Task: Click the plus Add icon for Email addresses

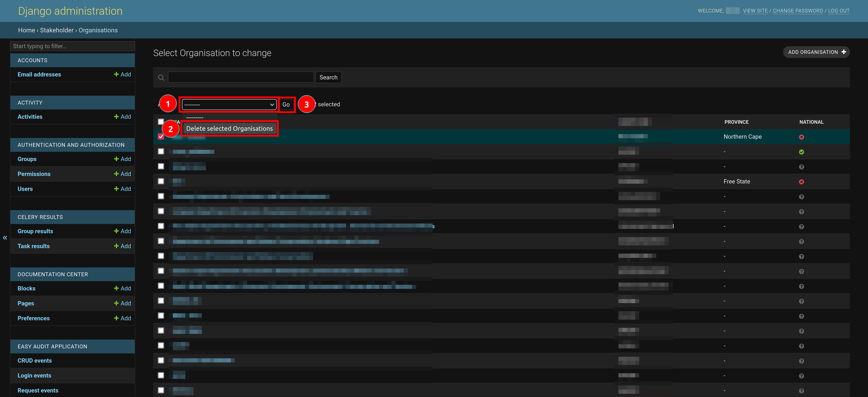Action: click(x=116, y=74)
